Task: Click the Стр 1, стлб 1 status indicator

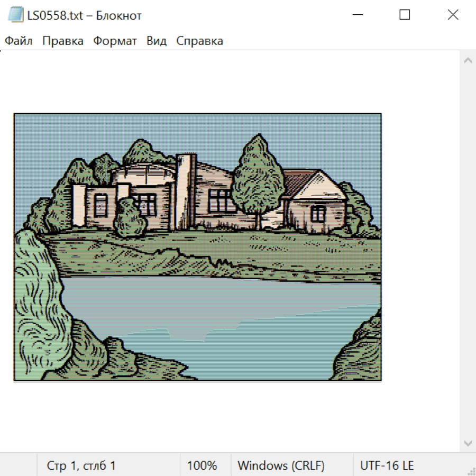Action: (x=81, y=465)
